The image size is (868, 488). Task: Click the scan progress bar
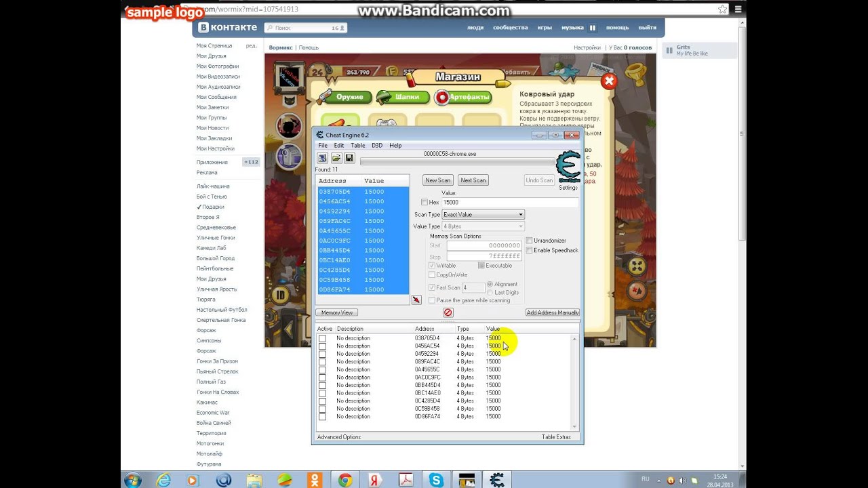pyautogui.click(x=458, y=161)
